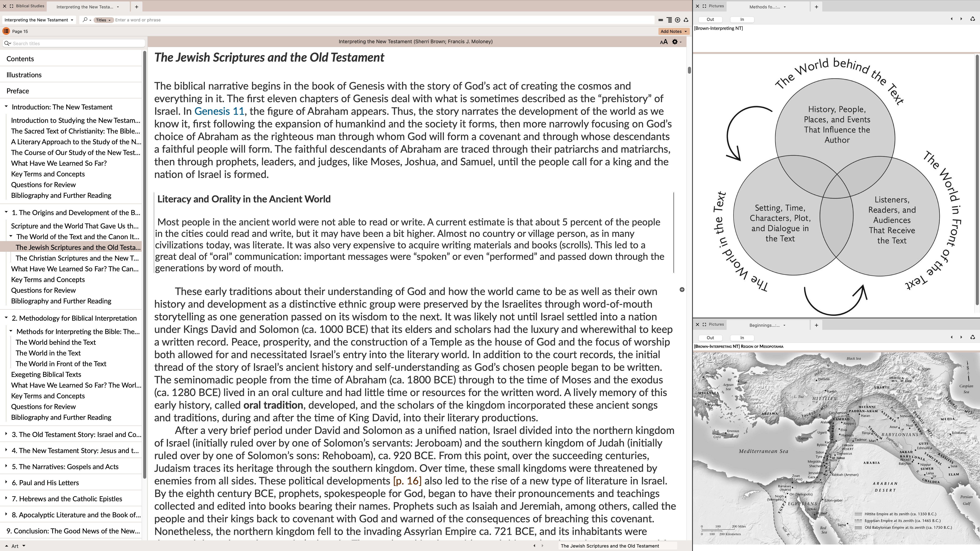980x551 pixels.
Task: Open the Add Notes dropdown
Action: click(674, 31)
